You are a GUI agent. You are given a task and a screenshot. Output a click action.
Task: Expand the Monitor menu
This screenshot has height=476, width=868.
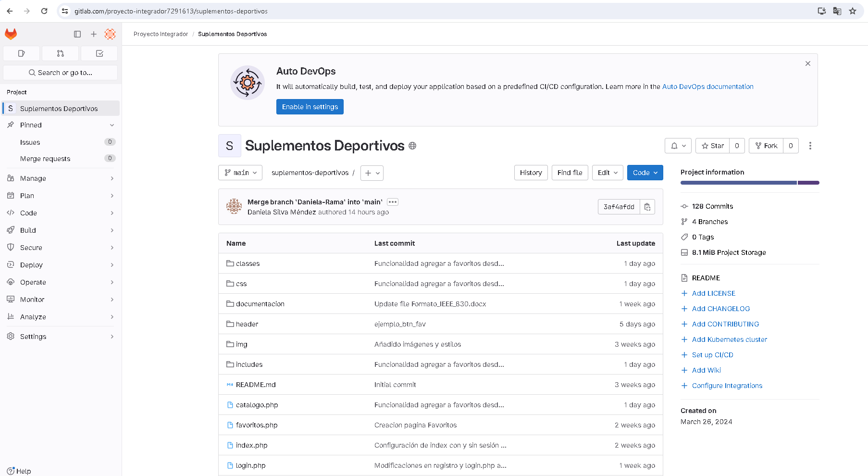(61, 300)
